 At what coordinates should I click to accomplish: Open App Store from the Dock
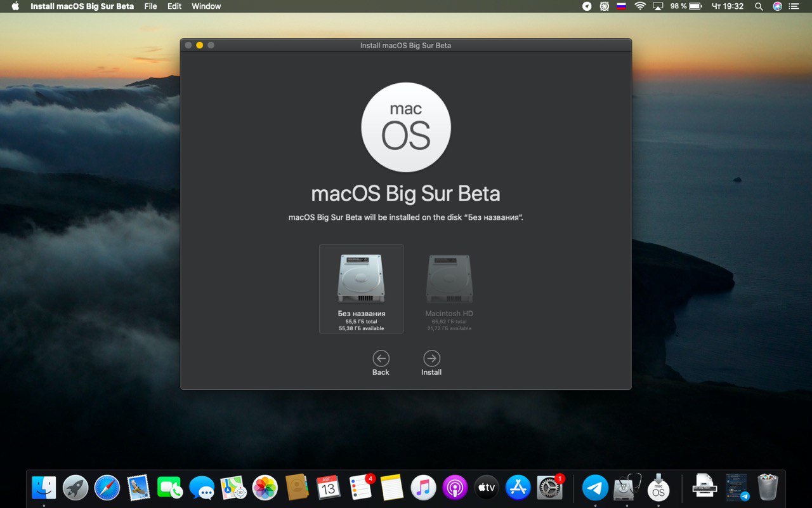click(518, 488)
